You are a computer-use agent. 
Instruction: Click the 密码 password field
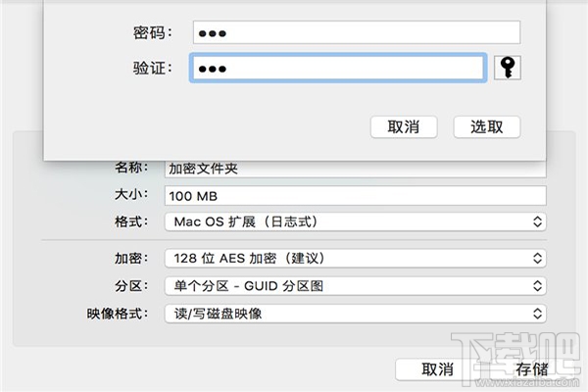coord(357,32)
